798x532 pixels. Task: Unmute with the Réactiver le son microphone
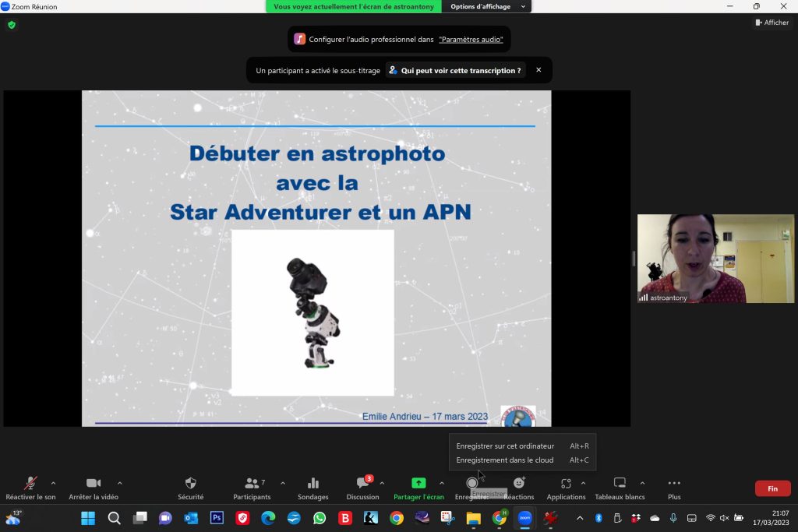coord(30,488)
